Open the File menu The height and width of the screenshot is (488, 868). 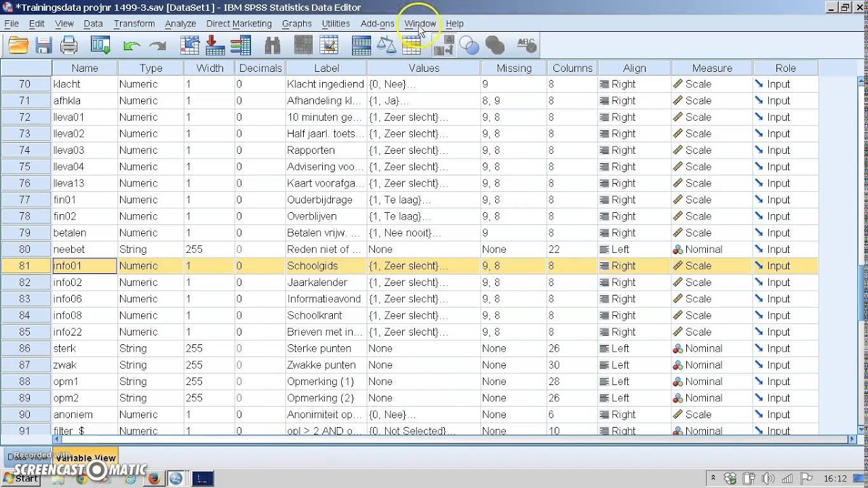pyautogui.click(x=12, y=23)
